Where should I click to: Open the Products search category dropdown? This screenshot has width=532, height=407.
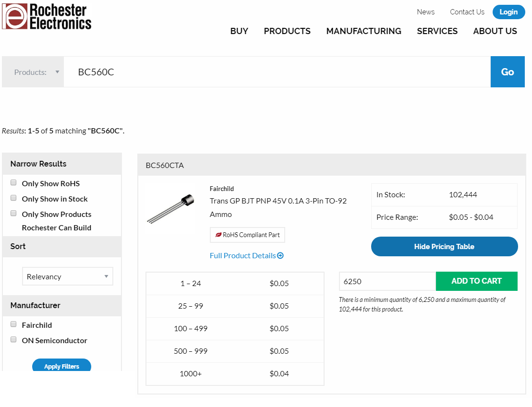(33, 72)
